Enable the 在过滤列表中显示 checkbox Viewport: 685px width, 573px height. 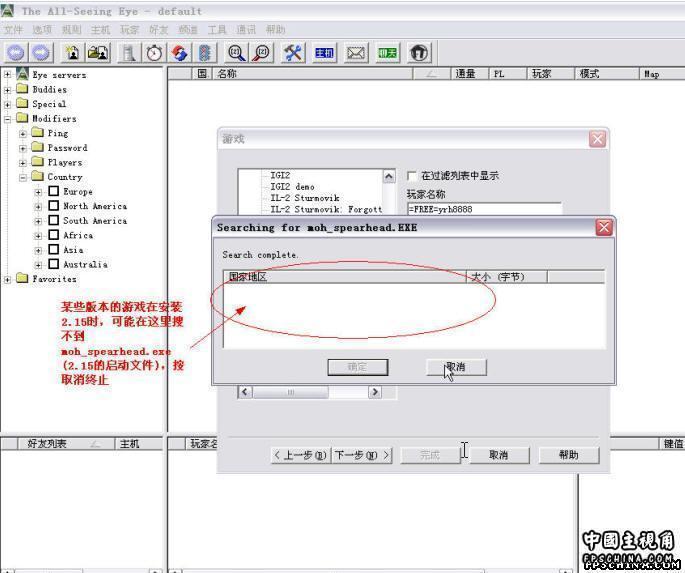point(411,176)
